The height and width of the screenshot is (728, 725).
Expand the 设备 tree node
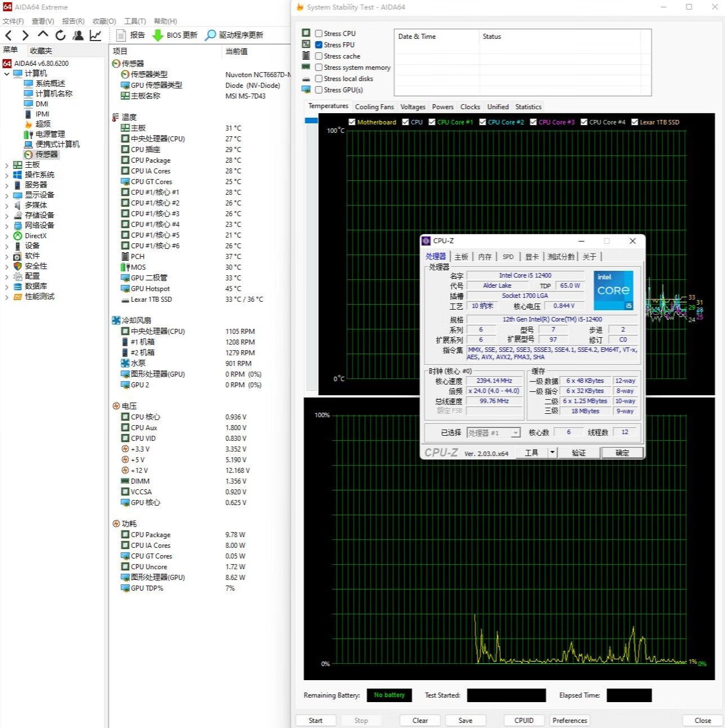[x=7, y=246]
